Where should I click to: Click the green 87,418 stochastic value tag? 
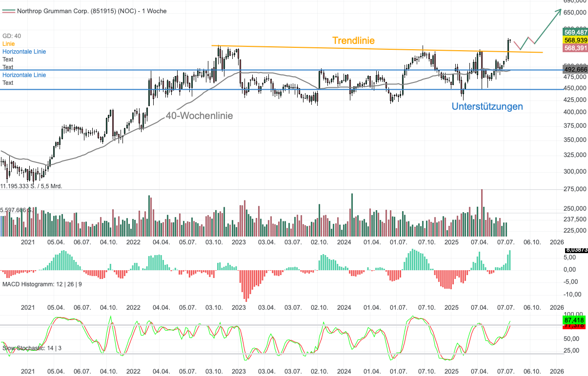574,320
